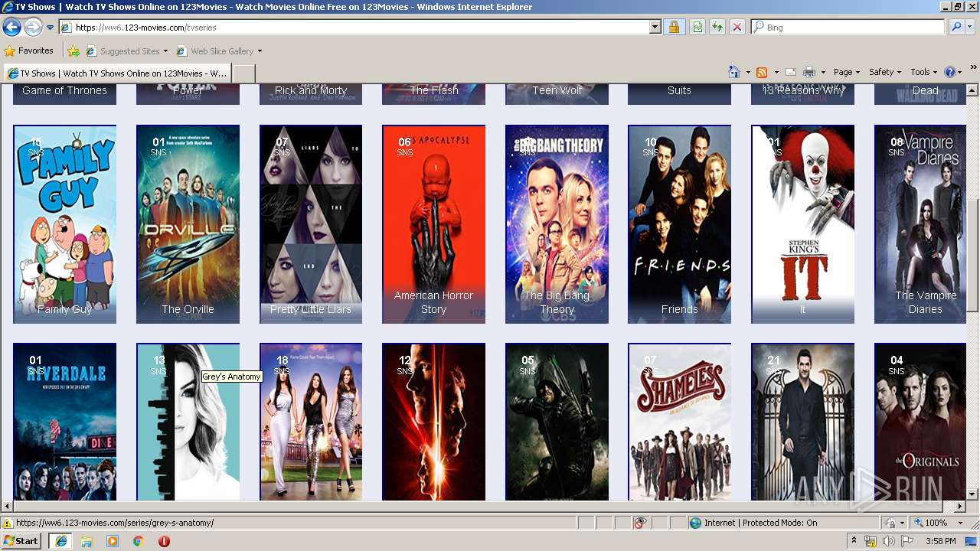Click the Teen Wolf title link
Screen dimensions: 980x551
pos(557,90)
